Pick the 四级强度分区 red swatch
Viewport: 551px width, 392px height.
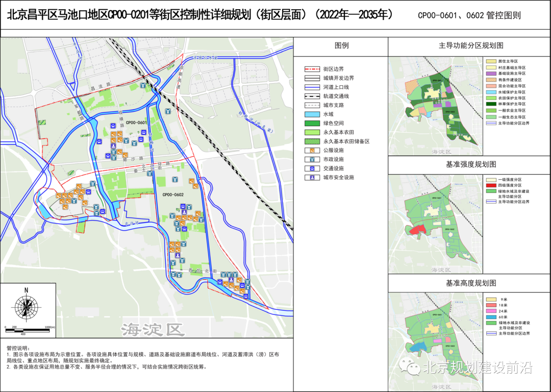coord(490,185)
